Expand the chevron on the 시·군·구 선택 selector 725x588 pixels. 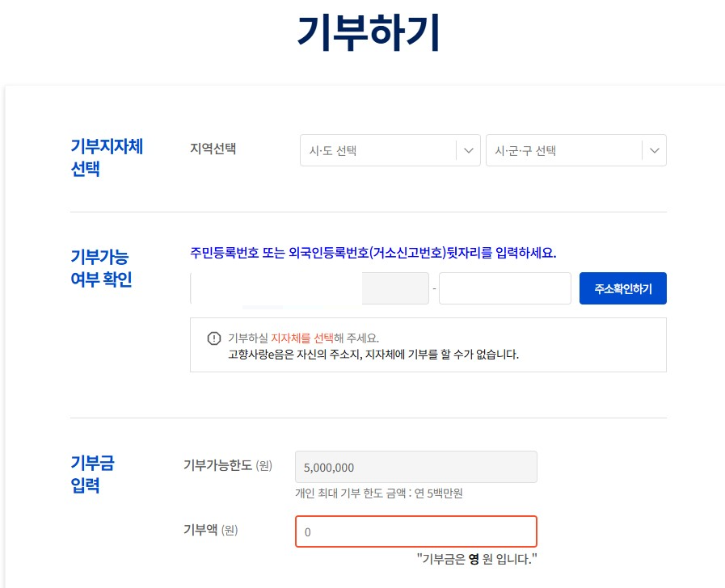[x=653, y=150]
